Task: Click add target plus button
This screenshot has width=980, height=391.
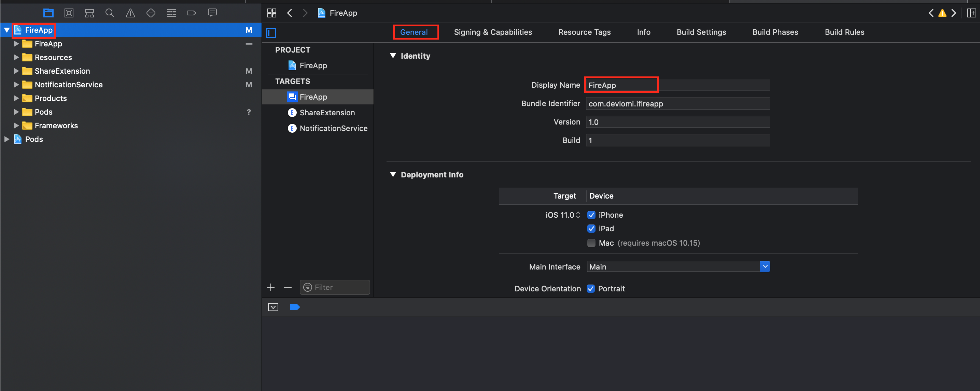Action: [271, 287]
